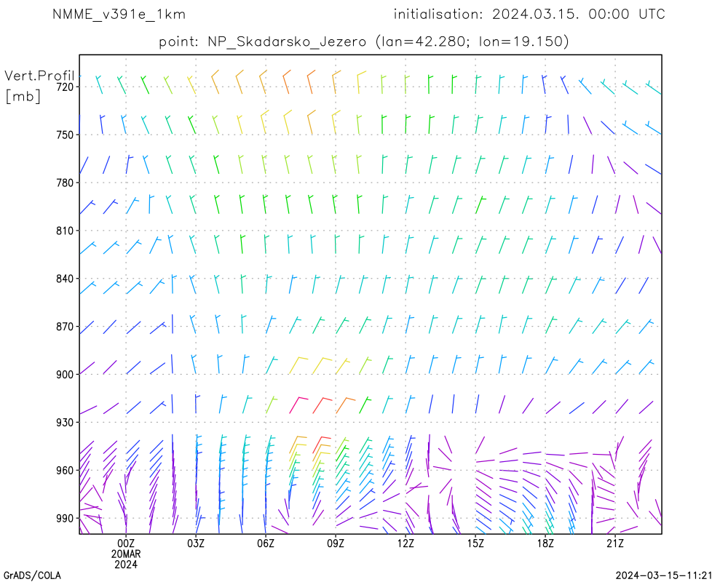Click the lan=42.280 coordinate text
The height and width of the screenshot is (582, 728).
[422, 41]
